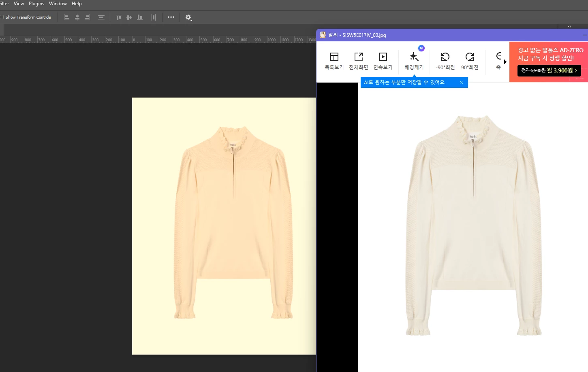Click the AI background removal (배경제거) tool

[x=414, y=61]
